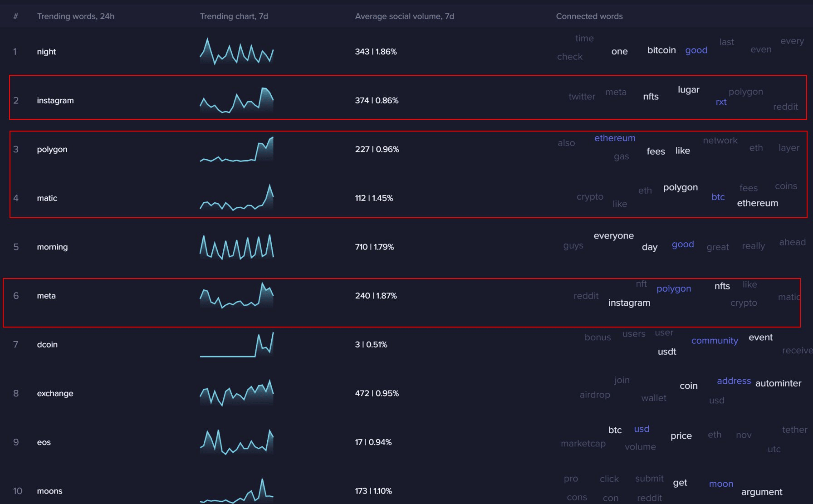Click the 'Average social volume, 7d' header
Image resolution: width=813 pixels, height=504 pixels.
[404, 16]
